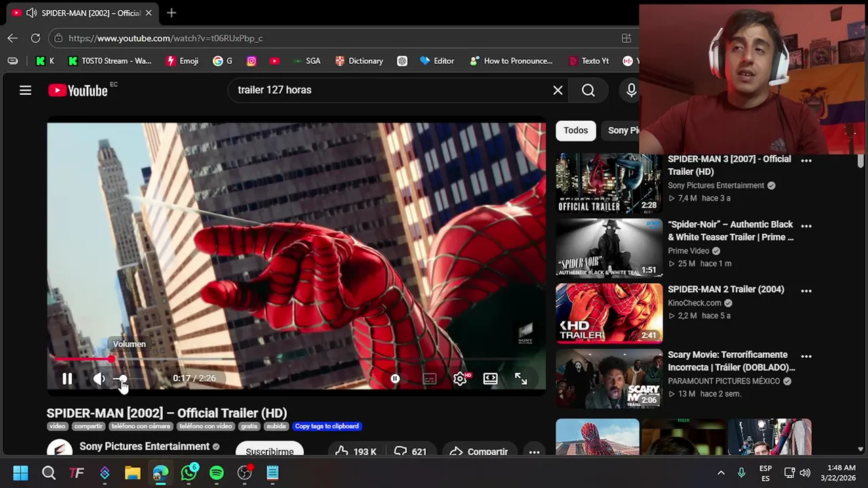This screenshot has width=868, height=488.
Task: Open Spider-Noir teaser trailer thumbnail
Action: (x=609, y=248)
